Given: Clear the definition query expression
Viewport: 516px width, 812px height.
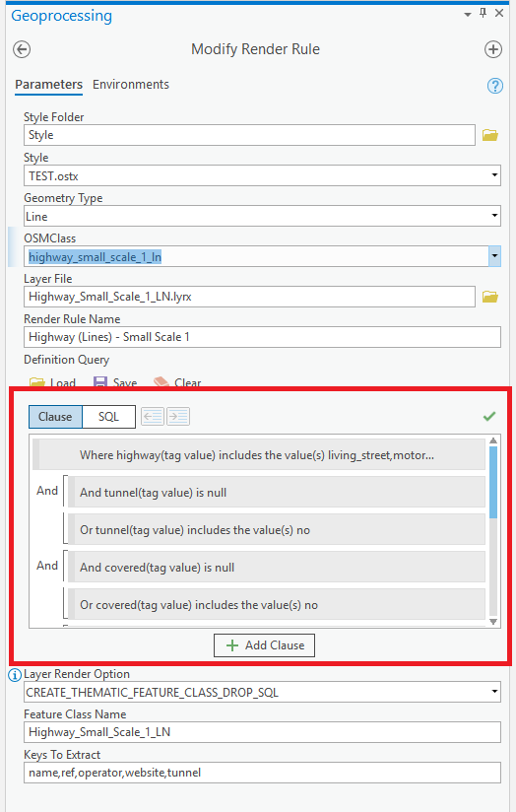Looking at the screenshot, I should click(x=177, y=382).
